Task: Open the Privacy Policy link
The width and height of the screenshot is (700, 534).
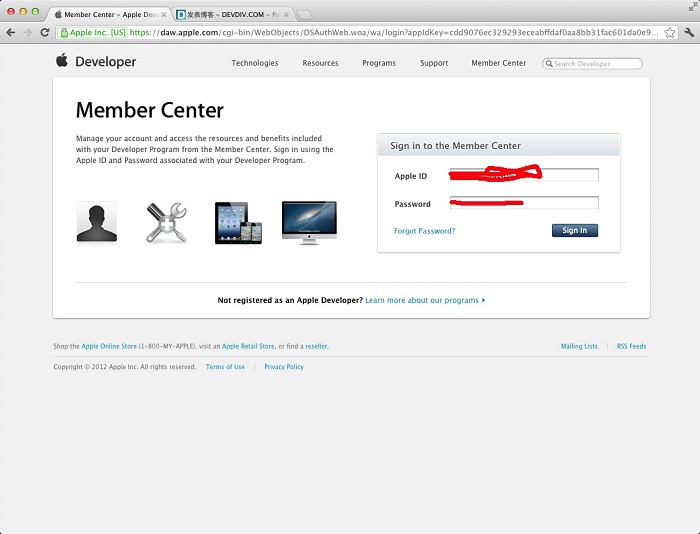Action: 284,367
